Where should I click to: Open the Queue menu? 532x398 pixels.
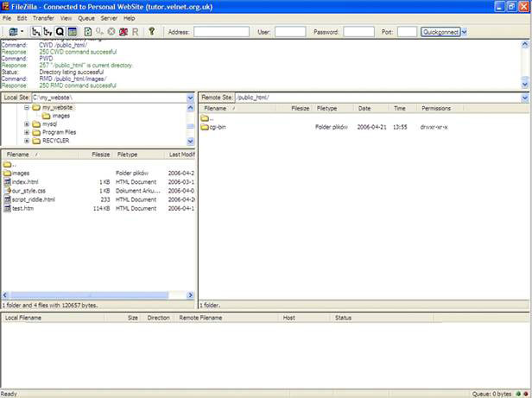86,18
